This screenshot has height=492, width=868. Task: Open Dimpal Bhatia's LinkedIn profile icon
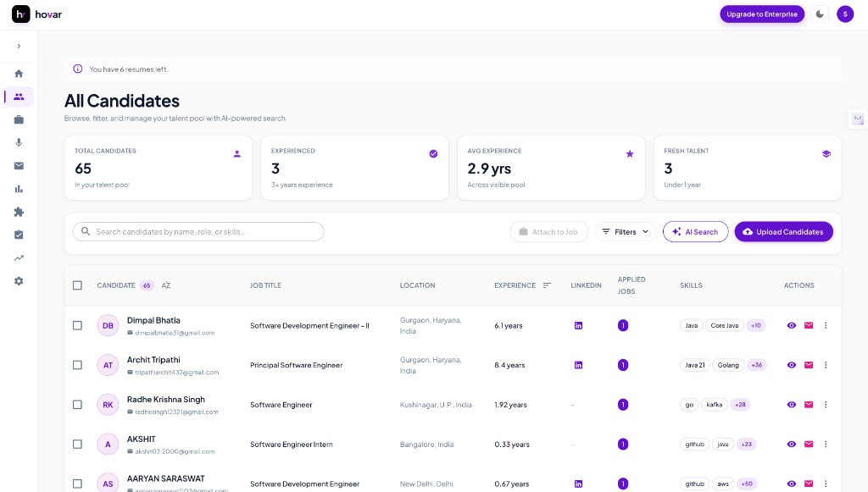coord(578,326)
